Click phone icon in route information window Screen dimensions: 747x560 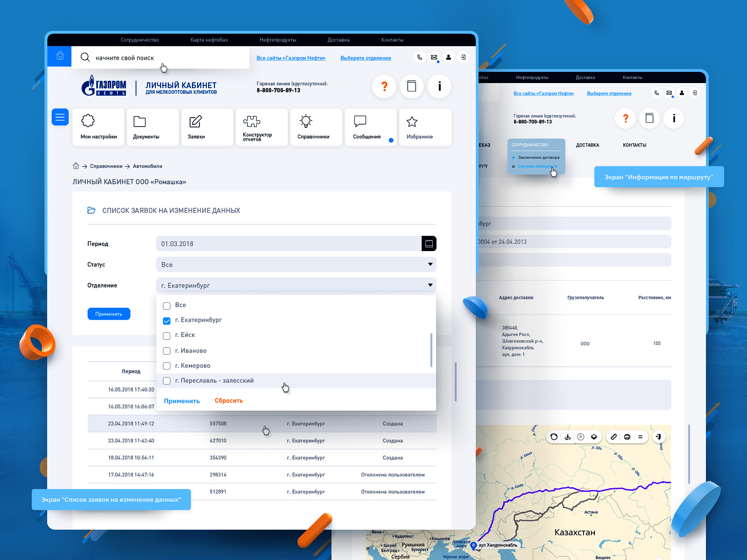(656, 93)
